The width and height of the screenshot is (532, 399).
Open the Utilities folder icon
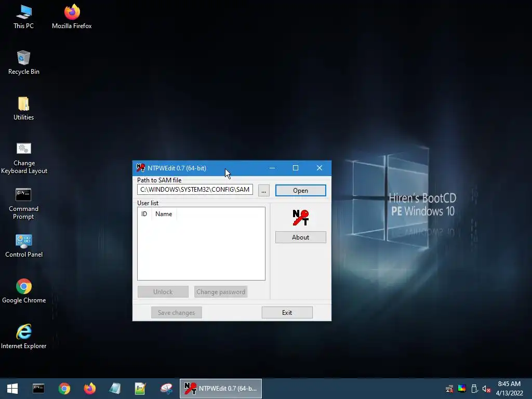tap(23, 109)
